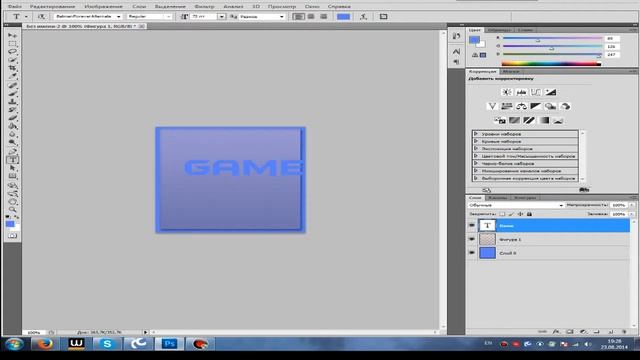This screenshot has width=640, height=360.
Task: Add a Selective Color adjustment
Action: [x=558, y=120]
